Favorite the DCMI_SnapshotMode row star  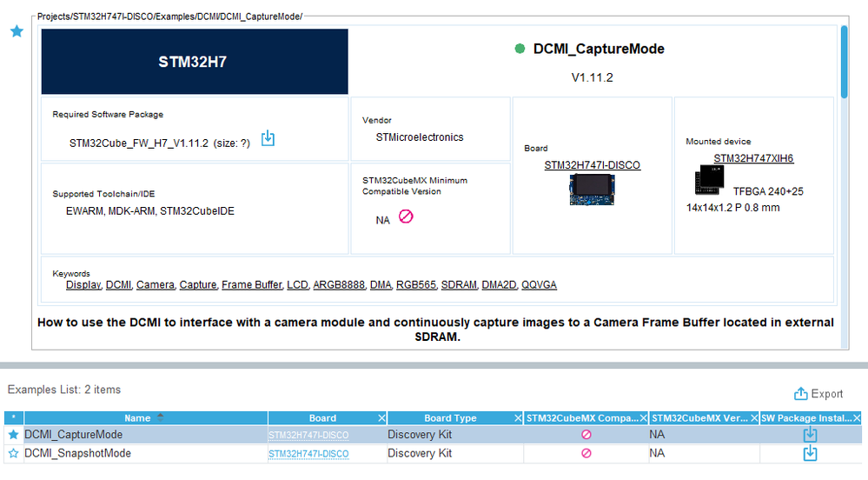pos(14,453)
